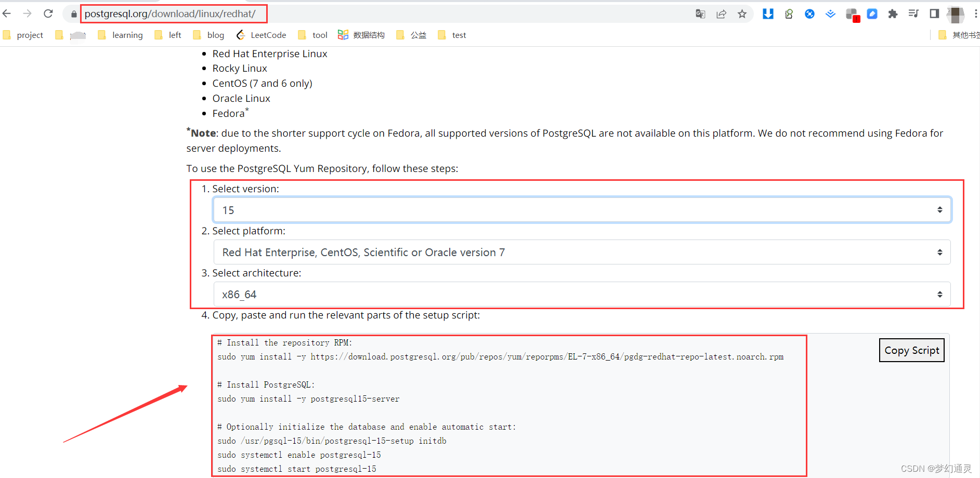Open the Chrome profile avatar
Screen dimensions: 980x478
pos(955,14)
